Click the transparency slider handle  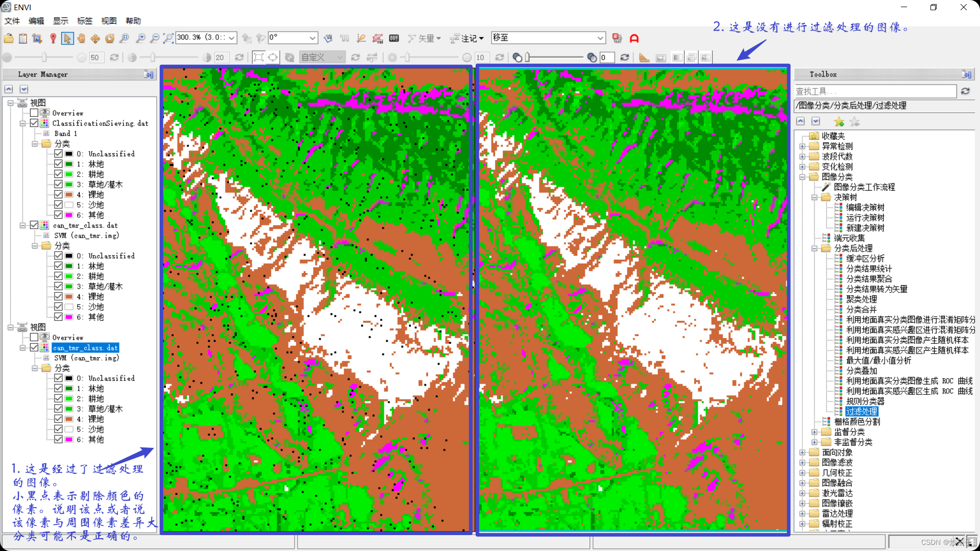click(x=528, y=58)
